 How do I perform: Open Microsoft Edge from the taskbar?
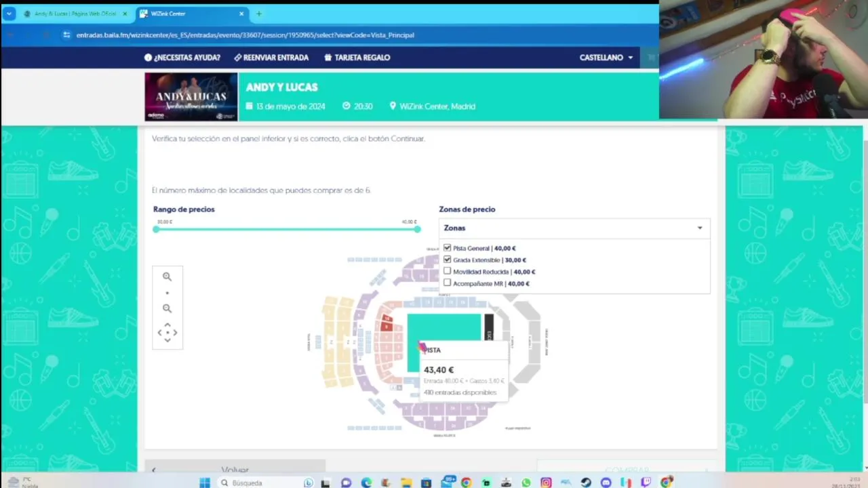coord(366,483)
